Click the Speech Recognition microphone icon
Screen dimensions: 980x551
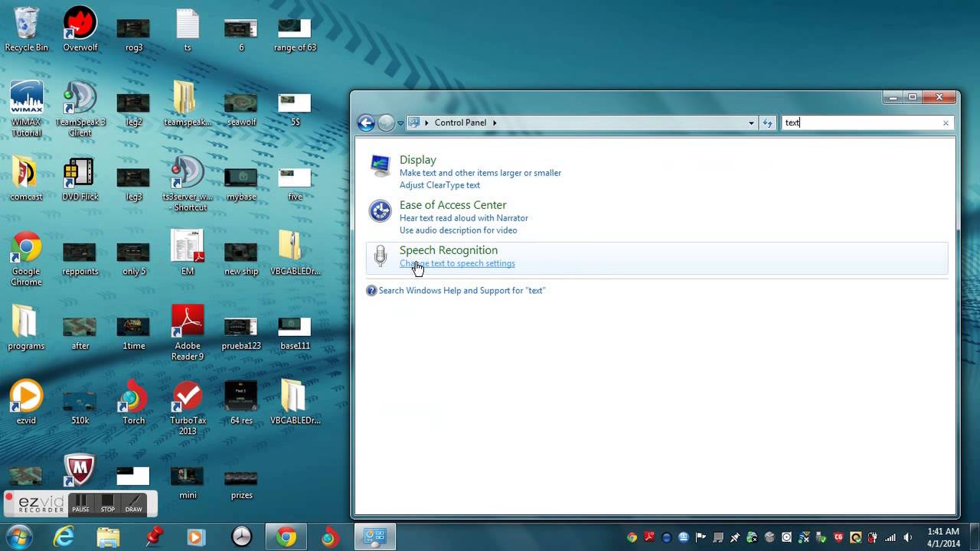click(380, 256)
